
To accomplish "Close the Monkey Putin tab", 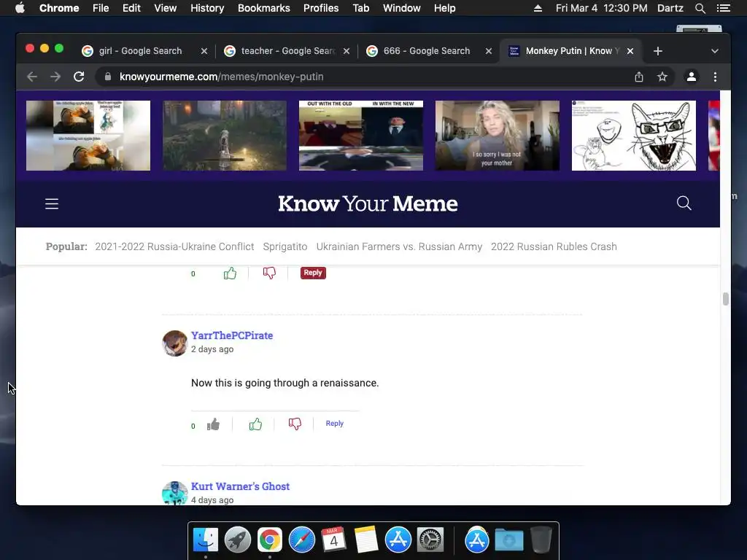I will (630, 51).
